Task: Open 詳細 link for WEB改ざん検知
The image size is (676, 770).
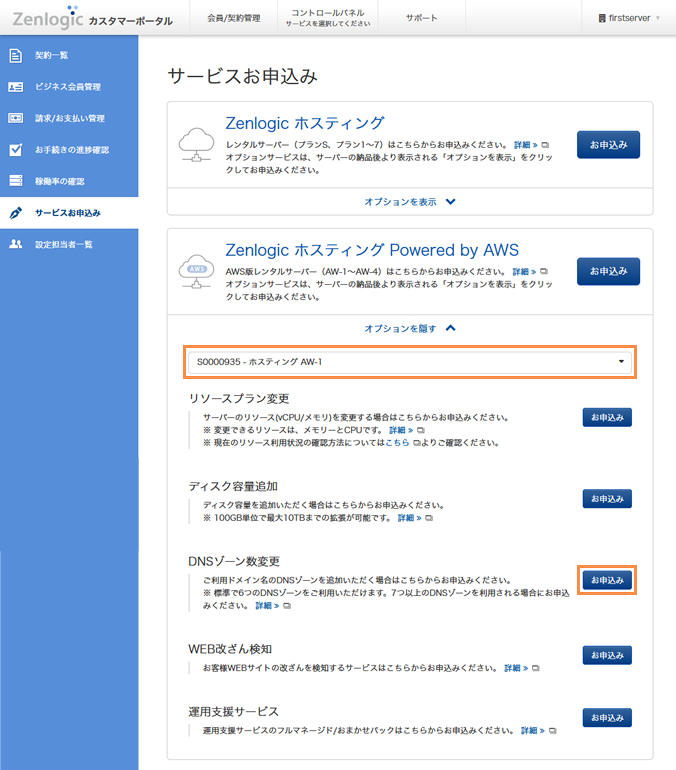Action: click(x=516, y=668)
